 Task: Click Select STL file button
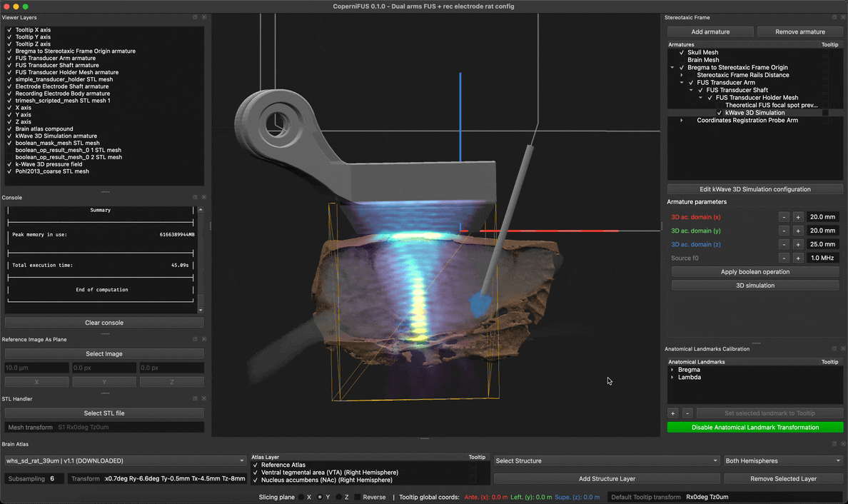[104, 413]
